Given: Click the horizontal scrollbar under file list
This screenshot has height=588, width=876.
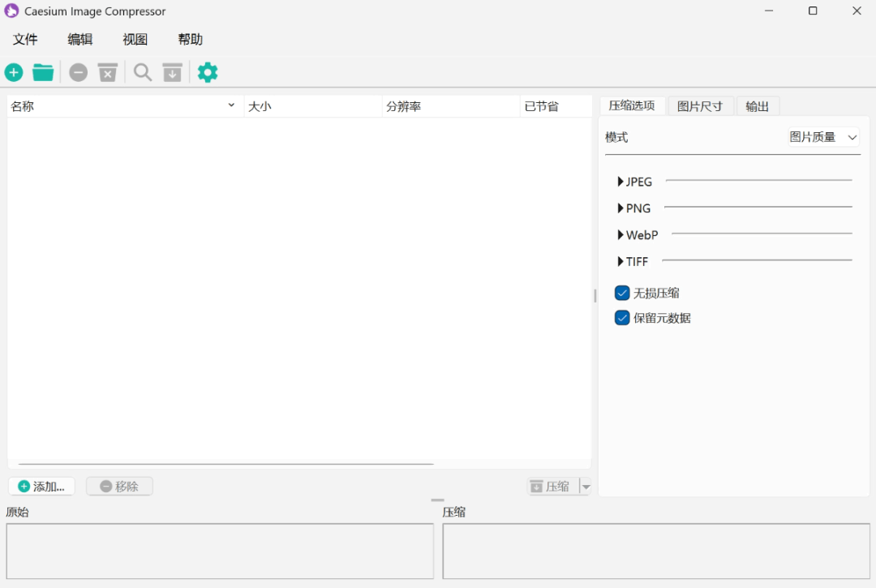Looking at the screenshot, I should 225,464.
